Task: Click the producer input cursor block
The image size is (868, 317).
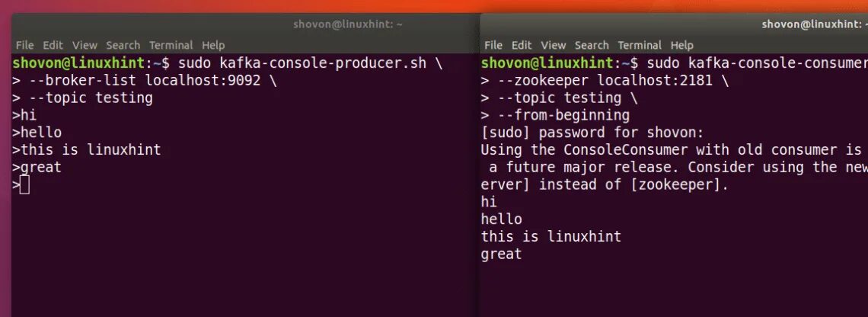Action: pyautogui.click(x=25, y=184)
